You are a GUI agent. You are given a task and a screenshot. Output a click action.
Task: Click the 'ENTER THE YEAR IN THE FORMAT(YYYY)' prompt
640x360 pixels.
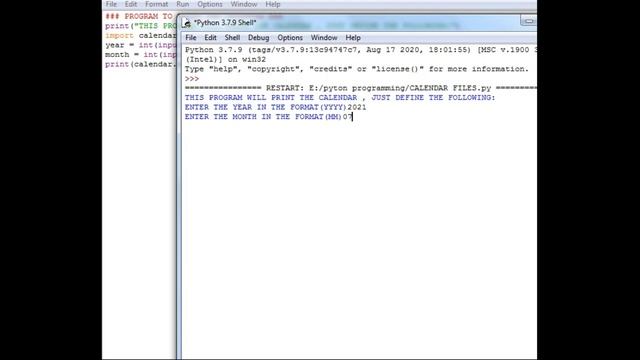click(x=266, y=107)
